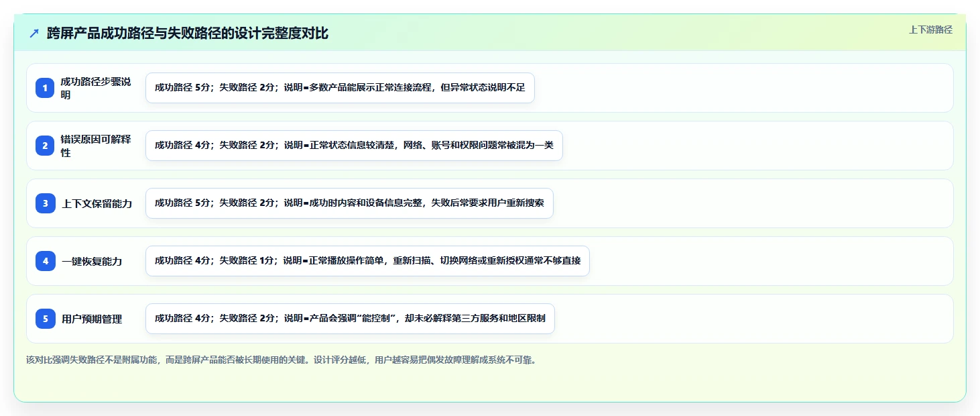Viewport: 980px width, 416px height.
Task: Click the score box mentioning 失败后常要求用户重新搜索
Action: (349, 203)
